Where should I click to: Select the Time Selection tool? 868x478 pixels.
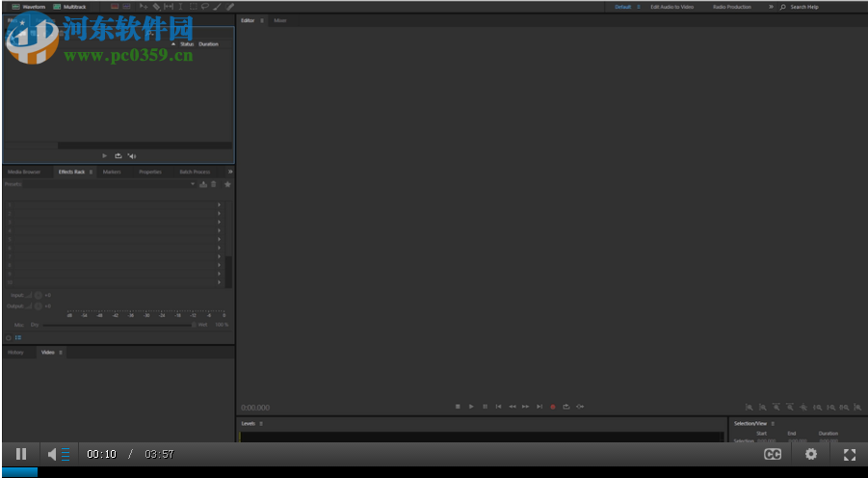click(180, 7)
